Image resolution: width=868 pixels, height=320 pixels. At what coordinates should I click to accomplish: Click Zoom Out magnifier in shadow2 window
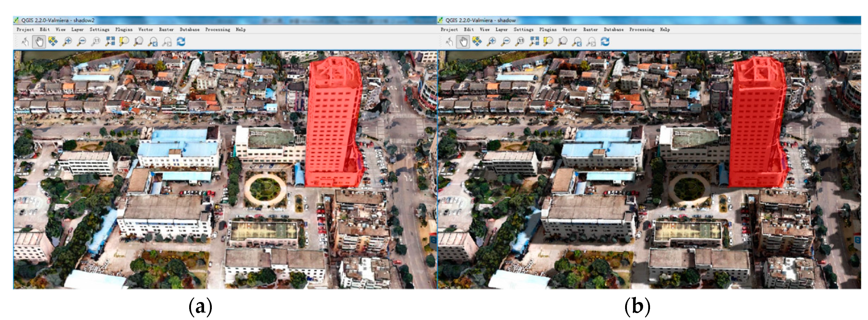click(x=81, y=42)
